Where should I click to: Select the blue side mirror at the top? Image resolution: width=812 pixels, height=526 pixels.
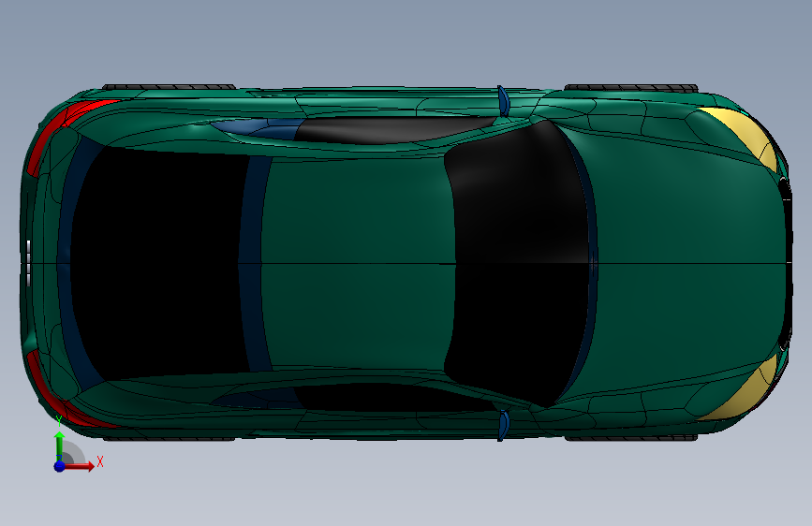pyautogui.click(x=503, y=101)
